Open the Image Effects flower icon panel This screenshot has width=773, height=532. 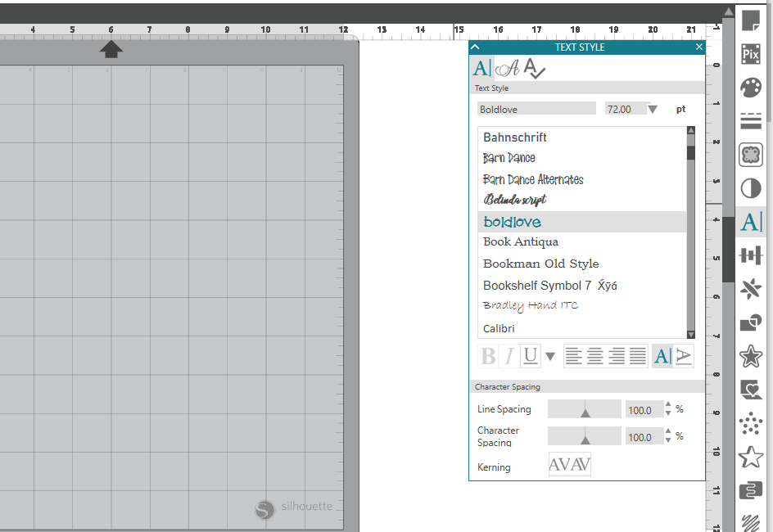tap(751, 156)
